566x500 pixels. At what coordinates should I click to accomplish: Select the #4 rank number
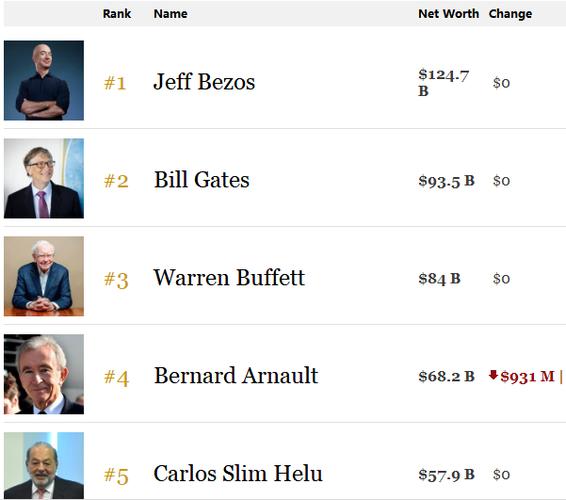click(116, 377)
